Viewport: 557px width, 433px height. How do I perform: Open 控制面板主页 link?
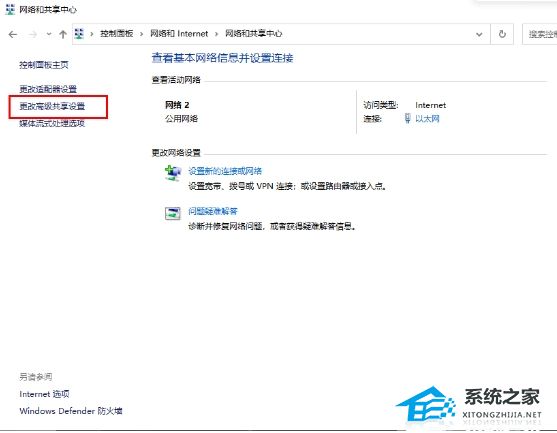point(44,65)
